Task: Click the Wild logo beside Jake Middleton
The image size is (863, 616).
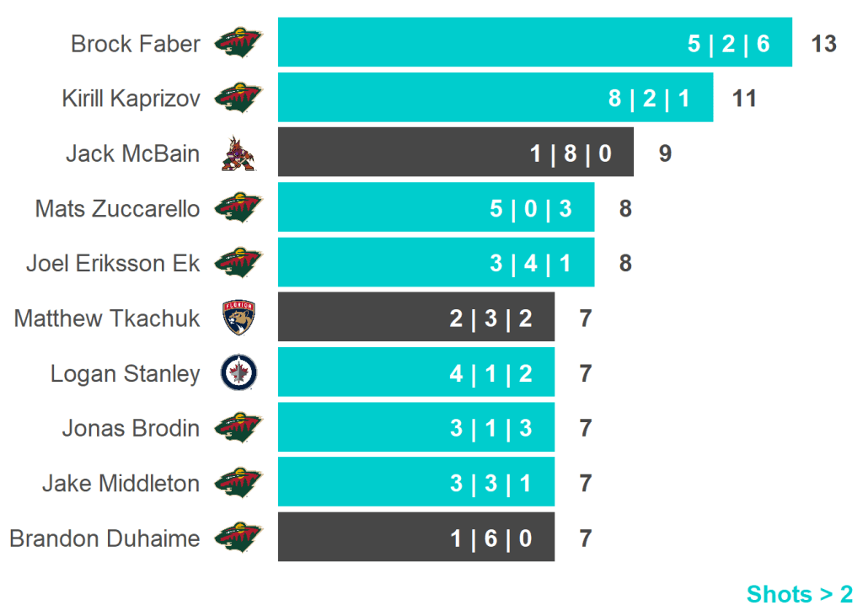Action: (x=239, y=482)
